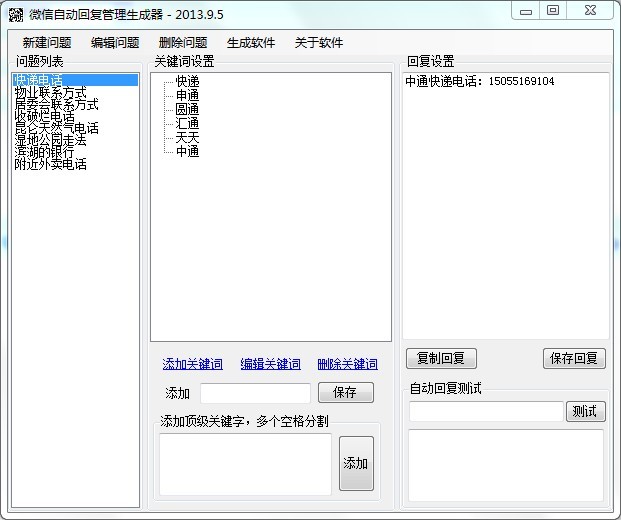The image size is (621, 520).
Task: Select the 快递 keyword node
Action: click(x=187, y=81)
